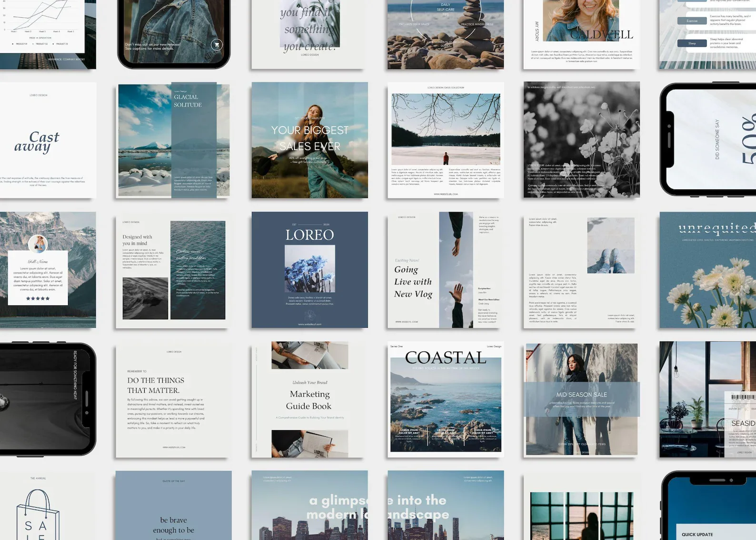The image size is (756, 540).
Task: Open the Marketing Guide Book template
Action: tap(310, 400)
